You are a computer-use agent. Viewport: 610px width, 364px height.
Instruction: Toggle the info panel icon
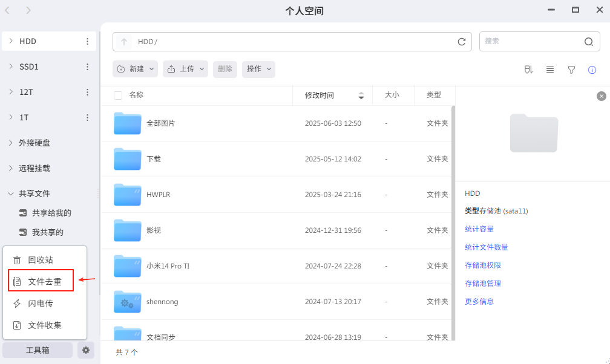[592, 70]
